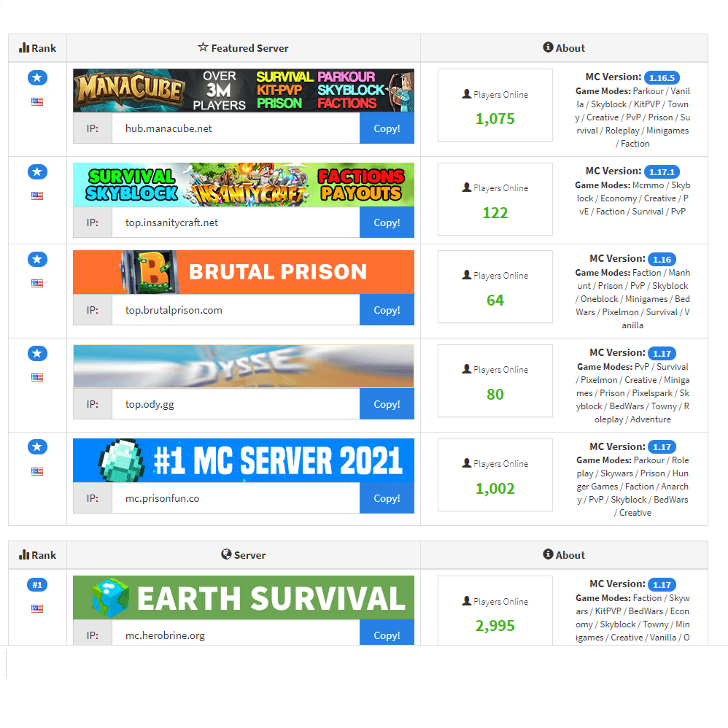Click the Rank bar-chart icon in lower table header
This screenshot has width=728, height=728.
pos(24,554)
